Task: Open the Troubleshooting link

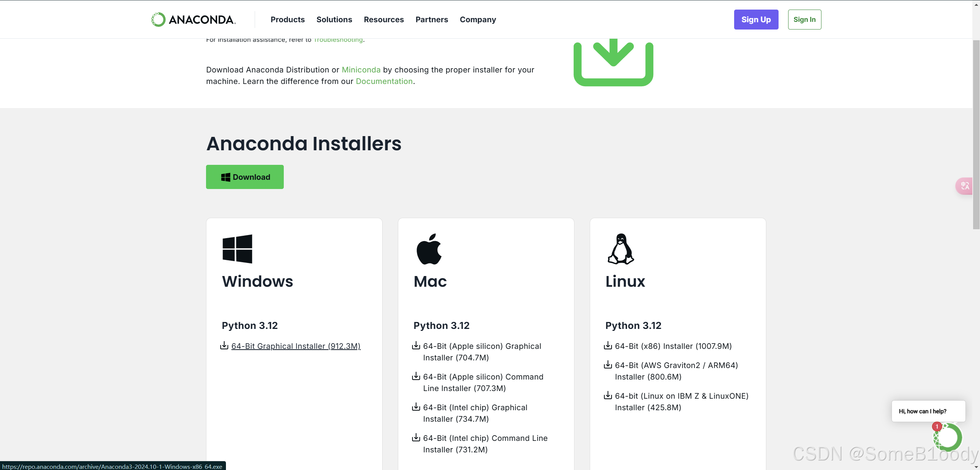Action: click(338, 40)
